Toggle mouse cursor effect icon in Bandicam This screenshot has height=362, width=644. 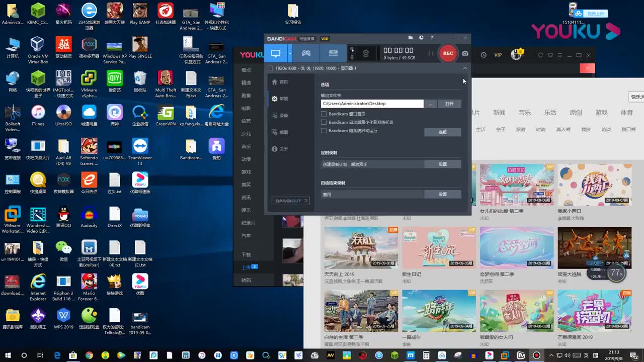(x=352, y=49)
